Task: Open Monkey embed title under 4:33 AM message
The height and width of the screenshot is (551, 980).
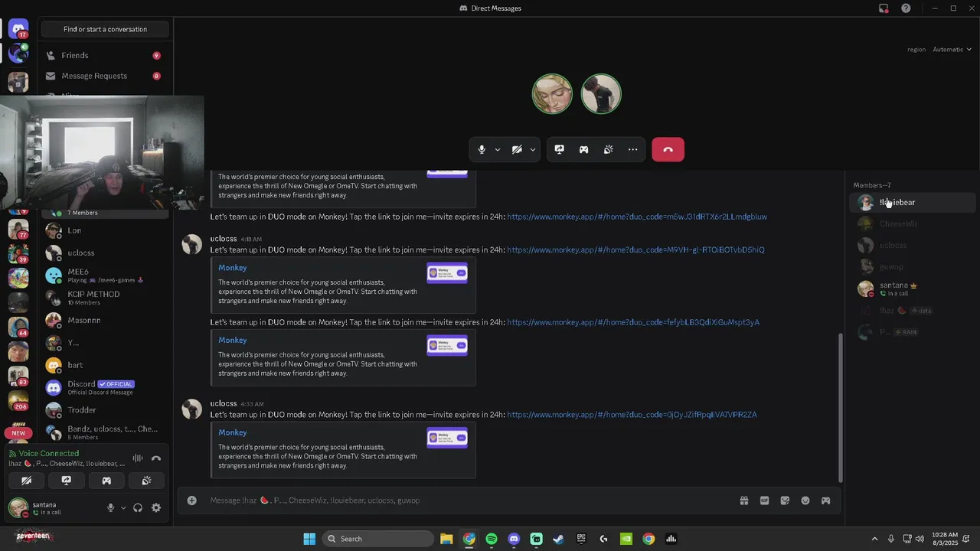Action: point(232,432)
